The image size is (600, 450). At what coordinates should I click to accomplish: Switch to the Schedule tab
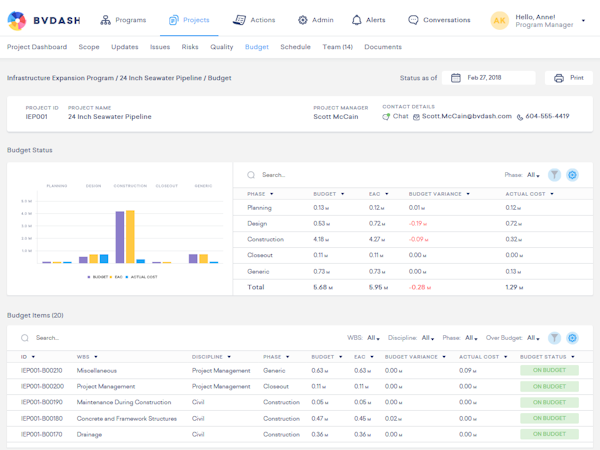pos(295,47)
